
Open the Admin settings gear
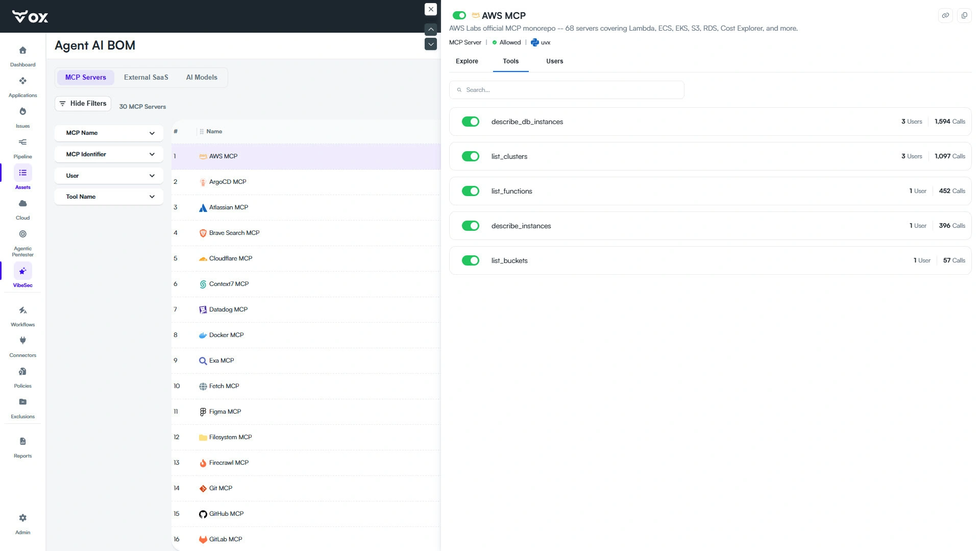coord(22,518)
